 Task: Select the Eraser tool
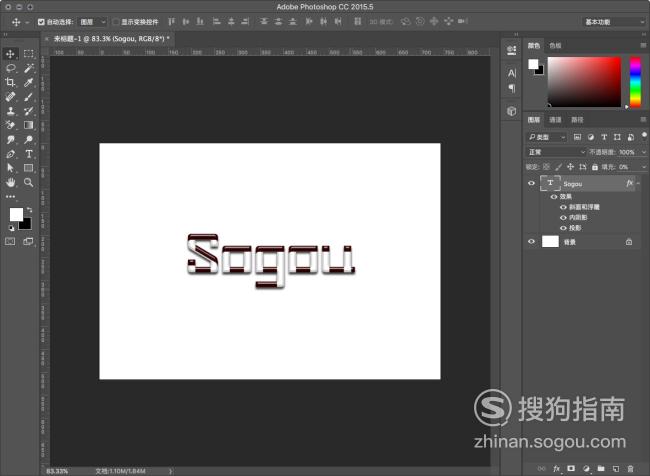(10, 125)
